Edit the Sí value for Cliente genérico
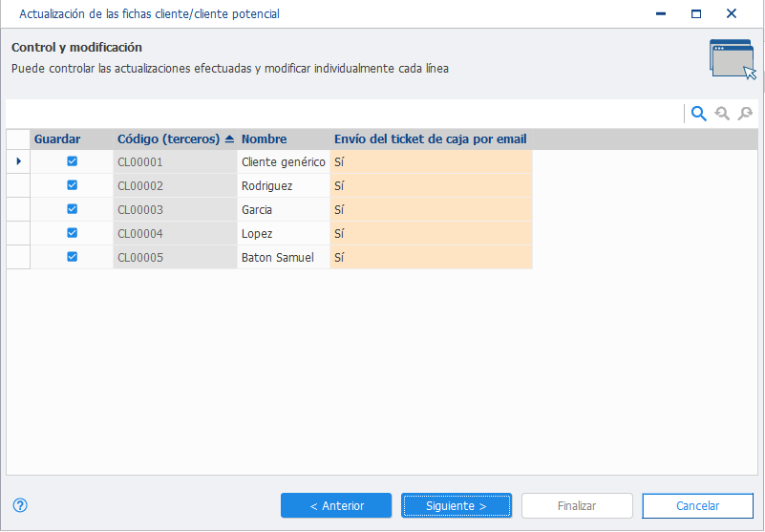This screenshot has width=765, height=532. pos(432,161)
